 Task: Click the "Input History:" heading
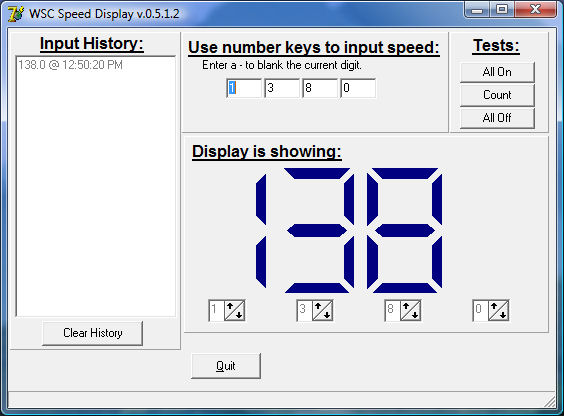pyautogui.click(x=92, y=44)
